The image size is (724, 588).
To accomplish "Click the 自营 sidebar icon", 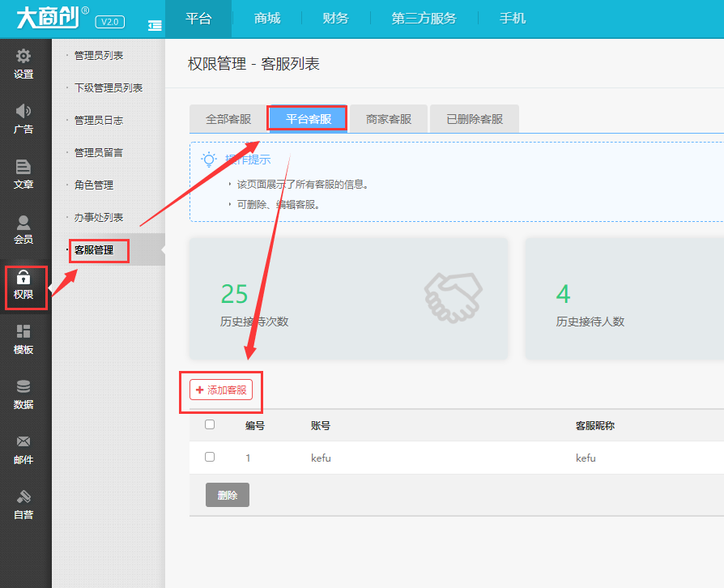I will (23, 497).
